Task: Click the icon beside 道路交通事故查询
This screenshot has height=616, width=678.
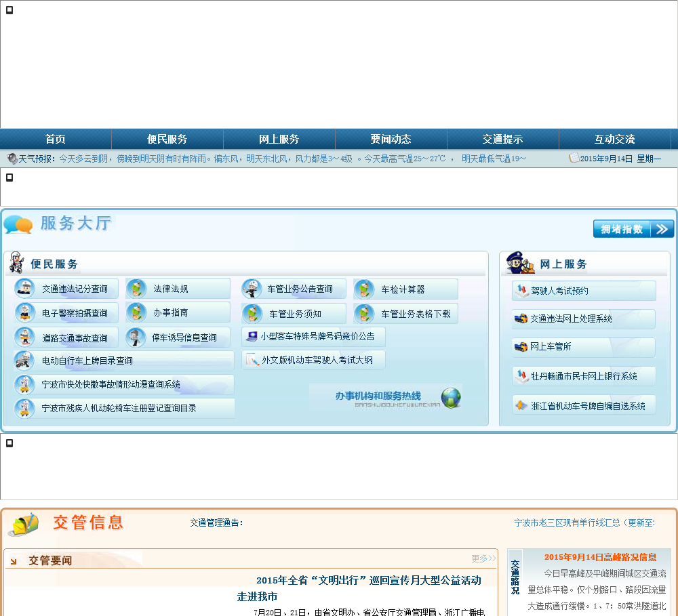Action: click(x=24, y=337)
